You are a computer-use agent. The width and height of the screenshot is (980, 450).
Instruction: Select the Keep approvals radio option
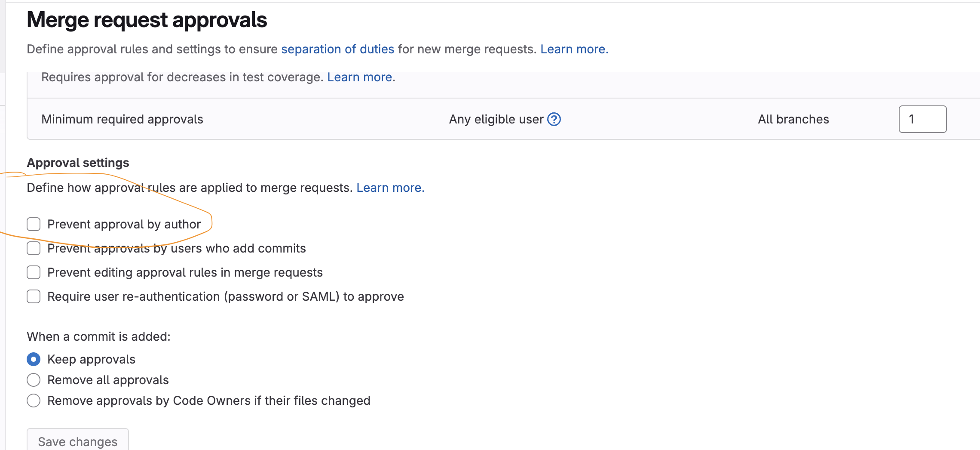[34, 359]
